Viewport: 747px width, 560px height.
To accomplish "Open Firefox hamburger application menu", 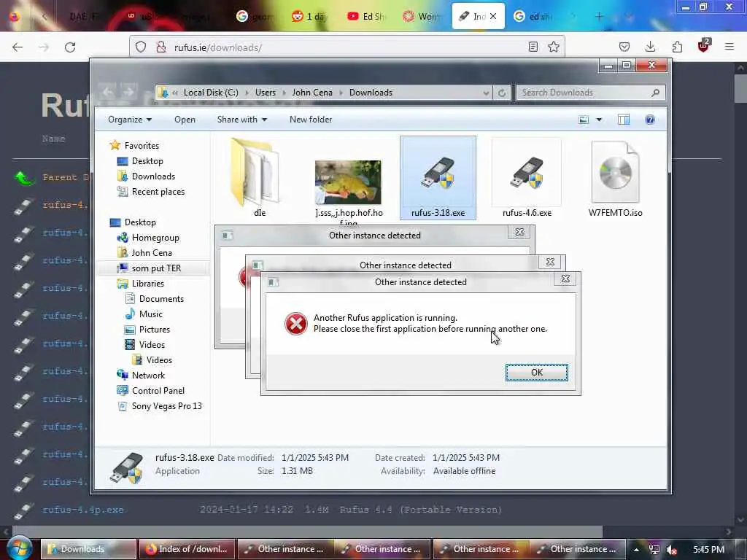I will (729, 47).
